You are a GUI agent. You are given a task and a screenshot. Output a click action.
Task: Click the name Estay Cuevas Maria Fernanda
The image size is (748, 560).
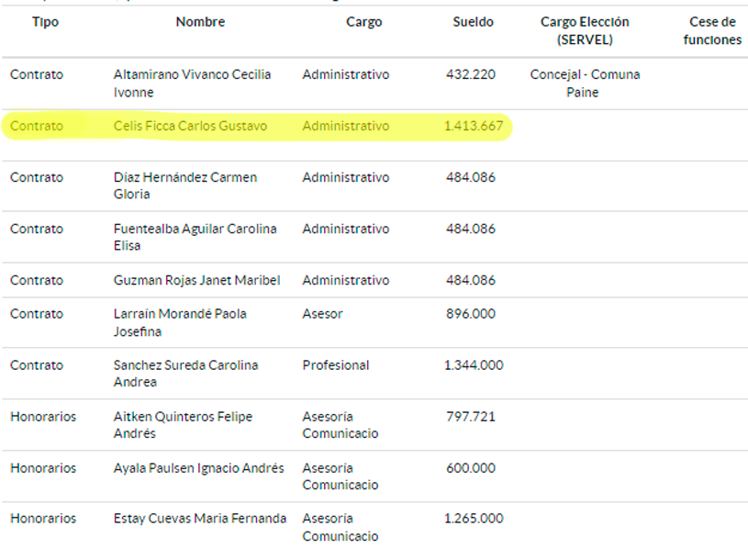point(199,519)
